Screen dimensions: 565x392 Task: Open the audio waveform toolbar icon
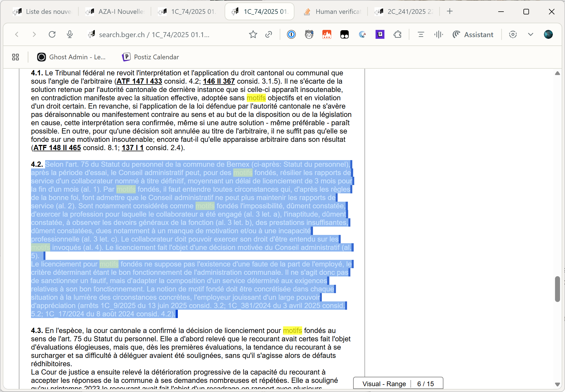438,34
